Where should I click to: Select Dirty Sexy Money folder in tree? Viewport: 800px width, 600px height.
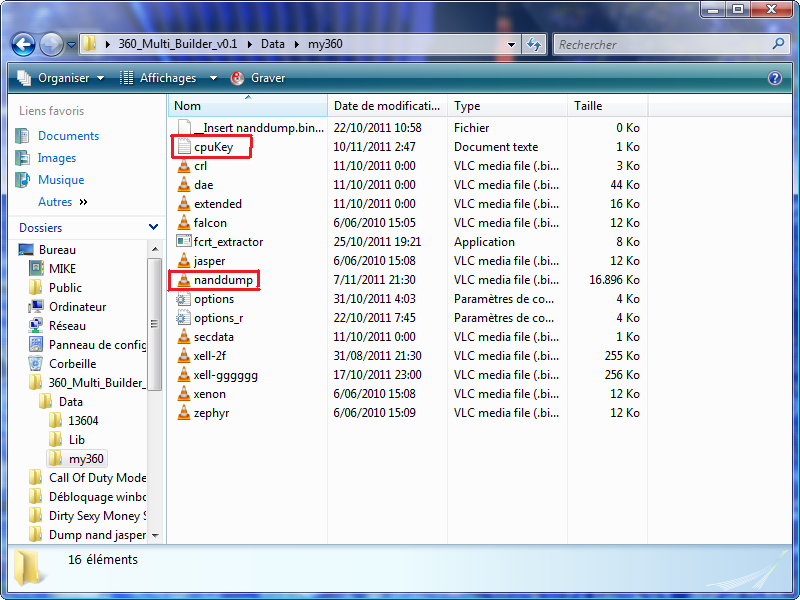tap(97, 516)
